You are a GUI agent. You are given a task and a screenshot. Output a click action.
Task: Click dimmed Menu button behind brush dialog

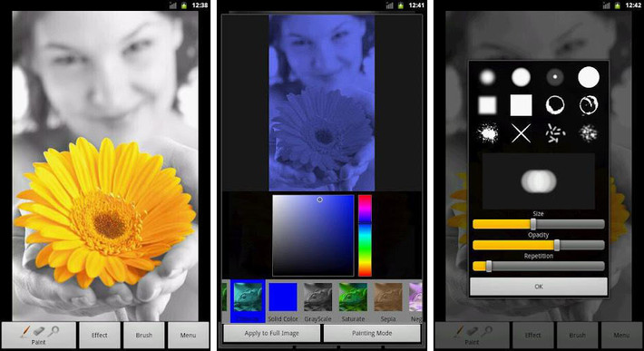click(x=621, y=336)
